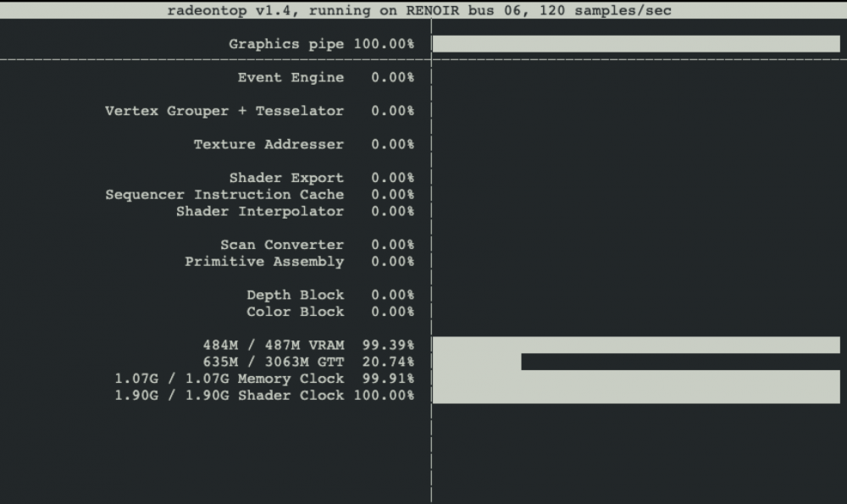
Task: Click the Color Block 0.00% value
Action: coord(393,312)
